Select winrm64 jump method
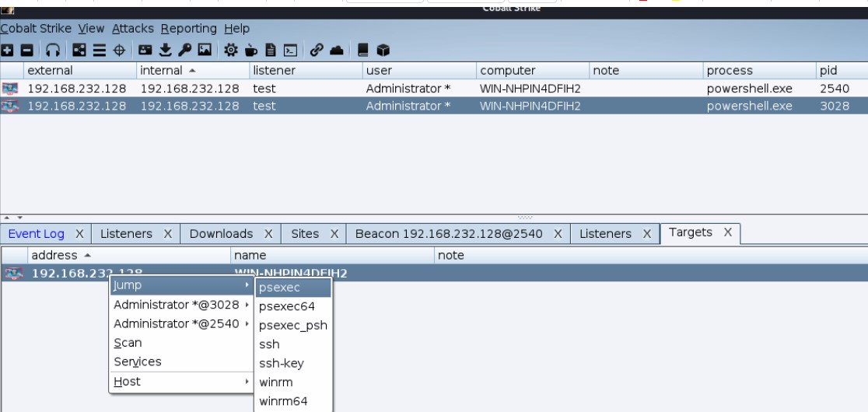868x412 pixels. click(x=293, y=401)
